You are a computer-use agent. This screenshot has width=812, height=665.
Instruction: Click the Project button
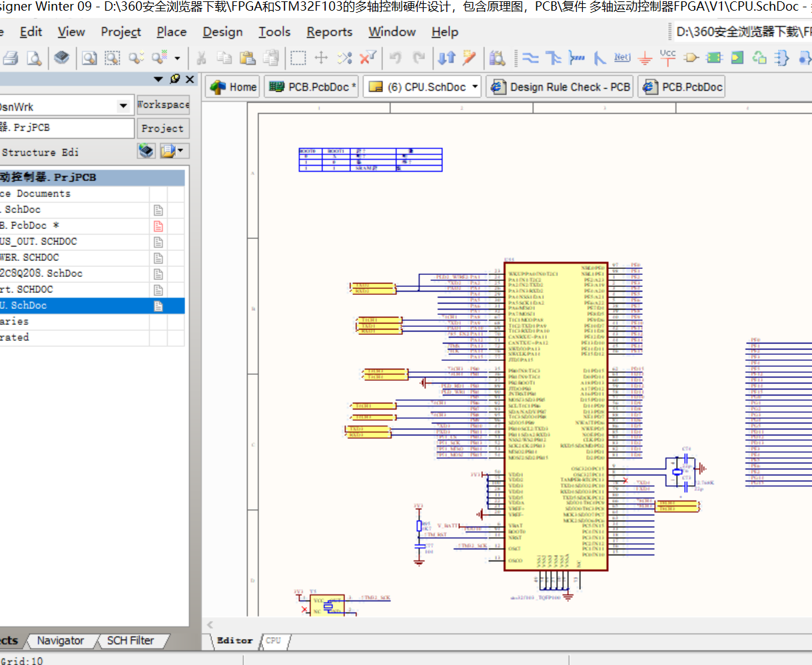pos(163,128)
